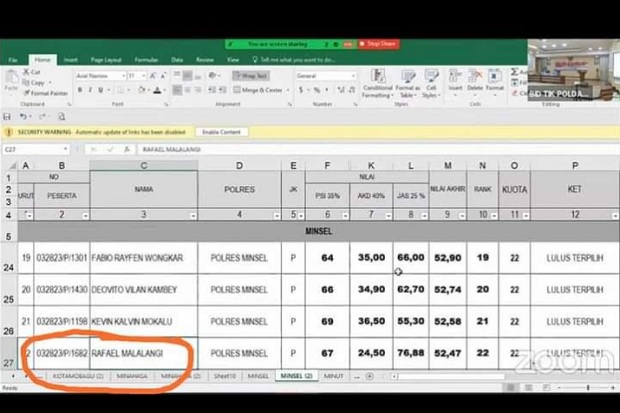This screenshot has width=620, height=413.
Task: Open the Font Color dropdown arrow
Action: pos(164,90)
